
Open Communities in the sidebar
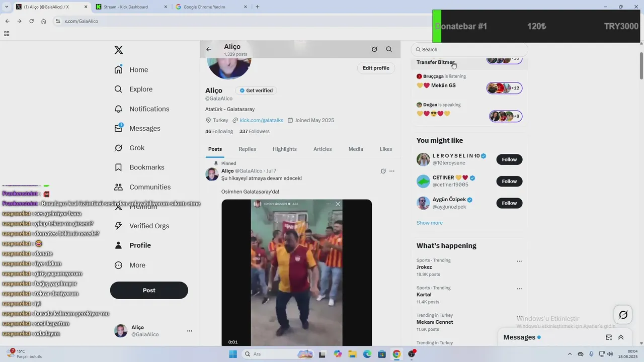(x=143, y=187)
